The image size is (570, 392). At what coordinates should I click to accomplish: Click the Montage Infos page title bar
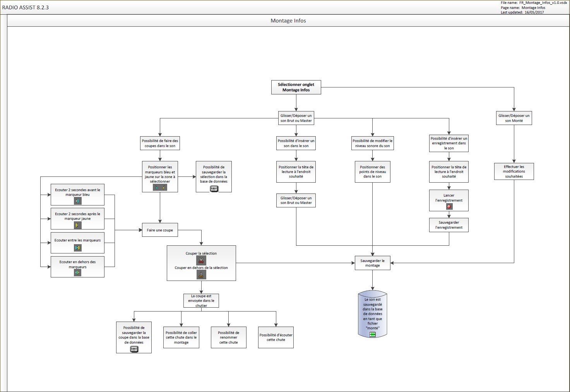tap(288, 21)
